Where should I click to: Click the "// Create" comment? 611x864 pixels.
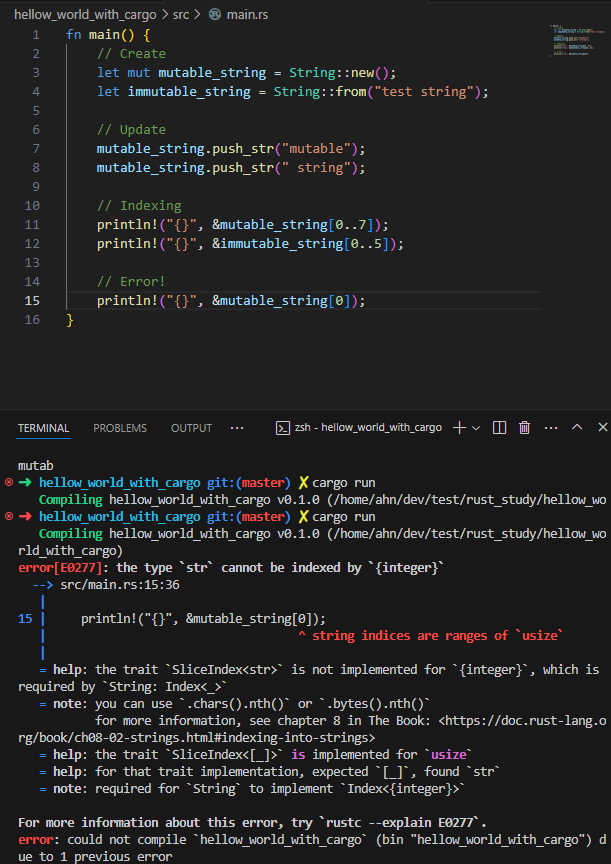[131, 54]
